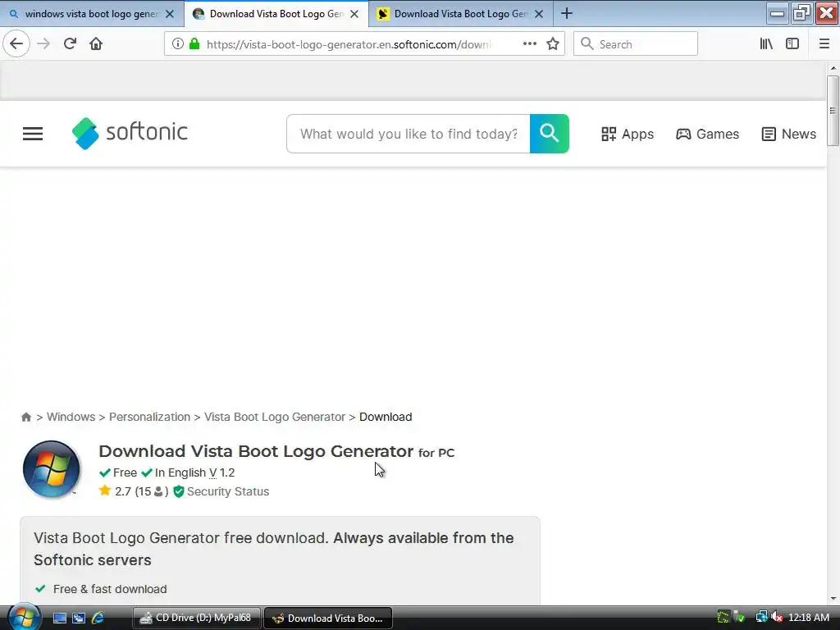Open a new browser tab
The height and width of the screenshot is (630, 840).
pos(567,13)
